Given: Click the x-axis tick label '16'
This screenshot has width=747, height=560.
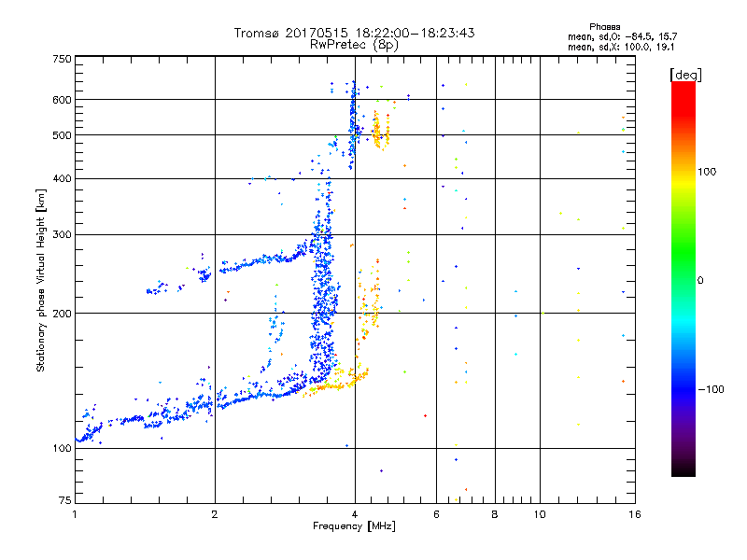Looking at the screenshot, I should point(635,514).
